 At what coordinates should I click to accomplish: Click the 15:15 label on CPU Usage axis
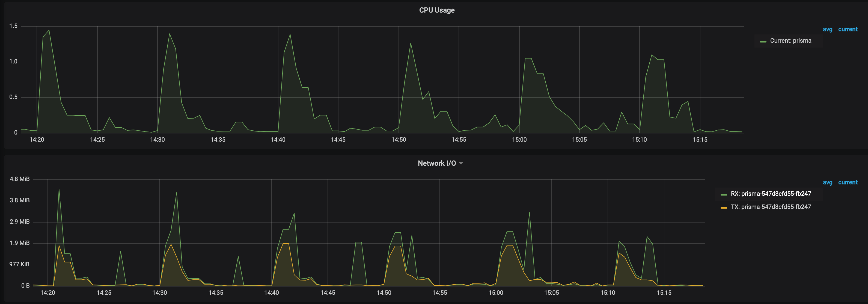[x=700, y=140]
